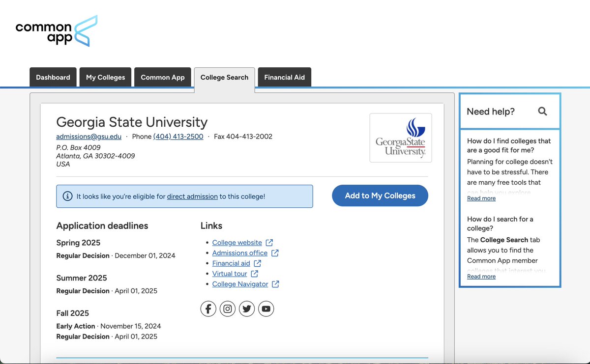Click the phone number (404) 413-2500

point(178,137)
